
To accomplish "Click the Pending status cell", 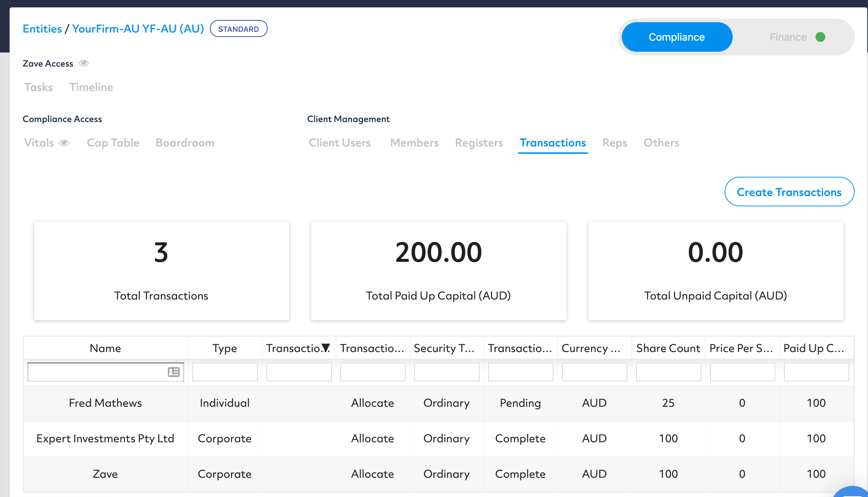I will (521, 403).
